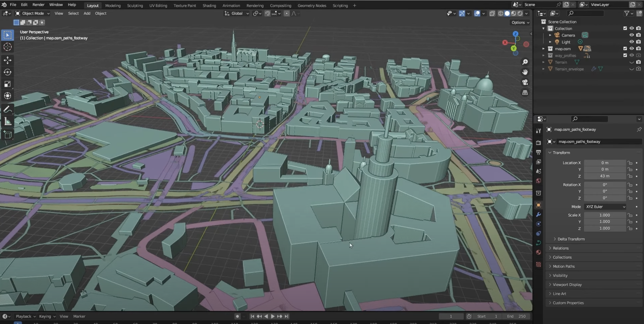This screenshot has width=644, height=324.
Task: Click the viewport zoom magnifier icon
Action: tap(525, 62)
